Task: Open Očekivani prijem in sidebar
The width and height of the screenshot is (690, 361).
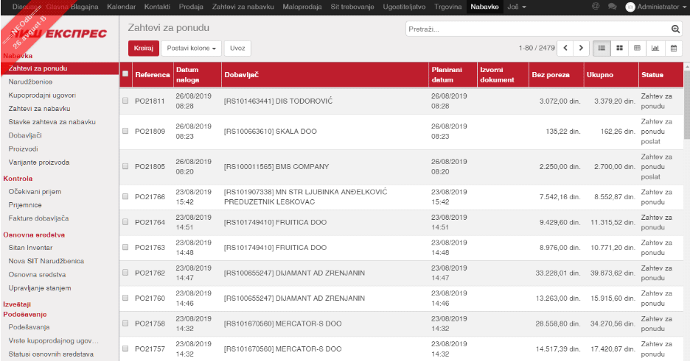Action: click(x=35, y=192)
